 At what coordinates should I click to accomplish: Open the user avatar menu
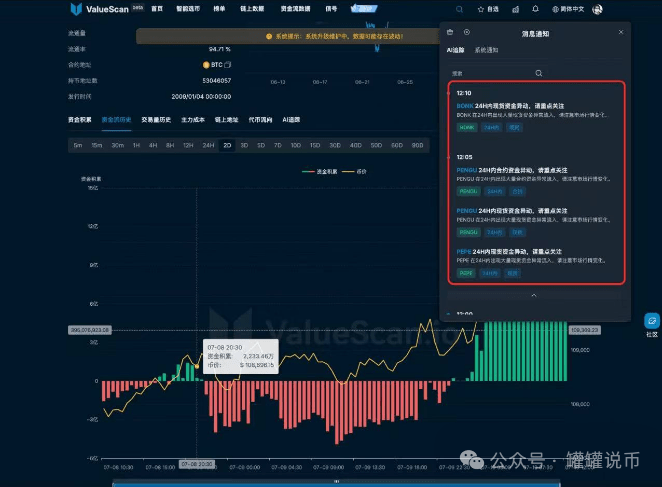pos(597,9)
